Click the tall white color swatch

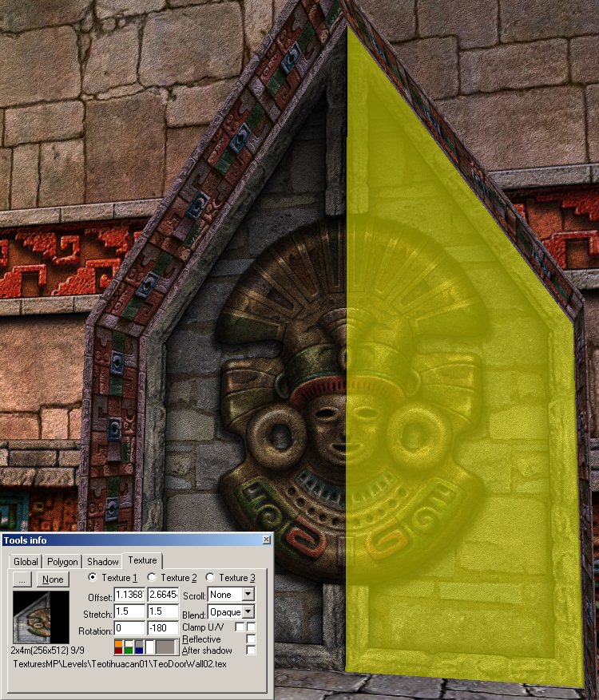(149, 647)
